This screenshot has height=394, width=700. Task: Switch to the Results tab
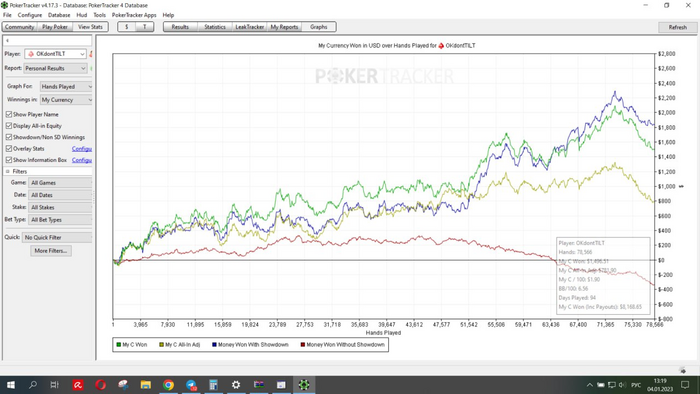pos(180,27)
